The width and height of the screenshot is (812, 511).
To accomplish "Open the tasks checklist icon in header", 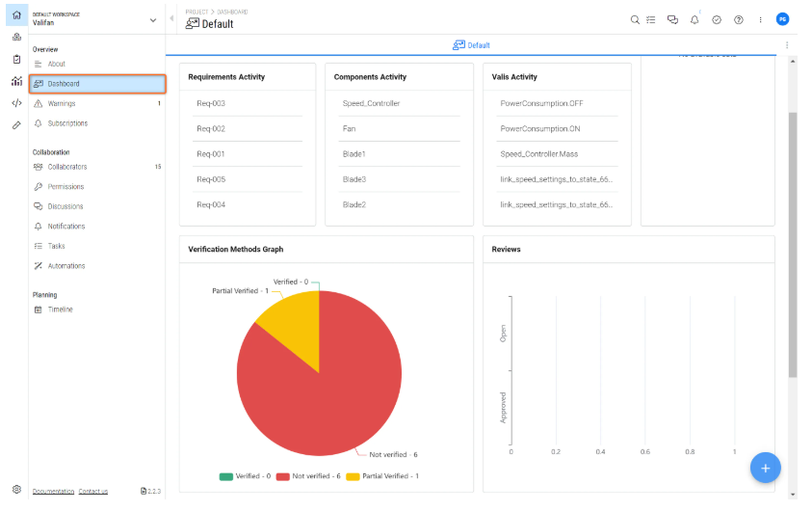I will [x=651, y=19].
